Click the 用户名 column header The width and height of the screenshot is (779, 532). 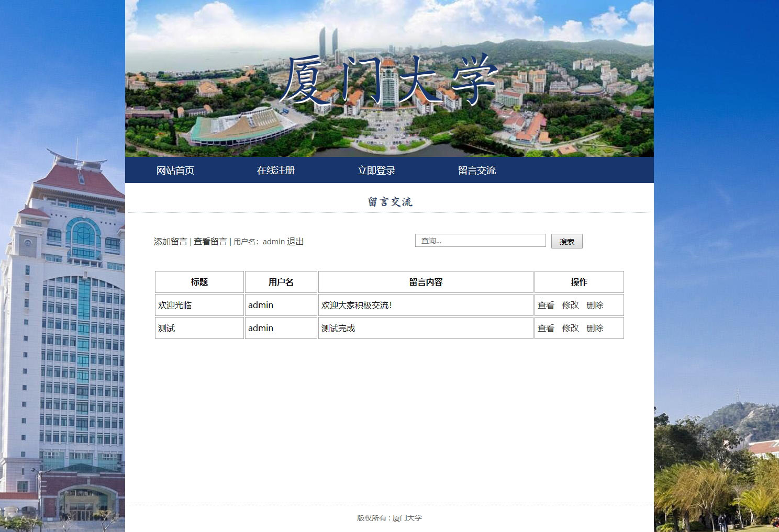[281, 282]
